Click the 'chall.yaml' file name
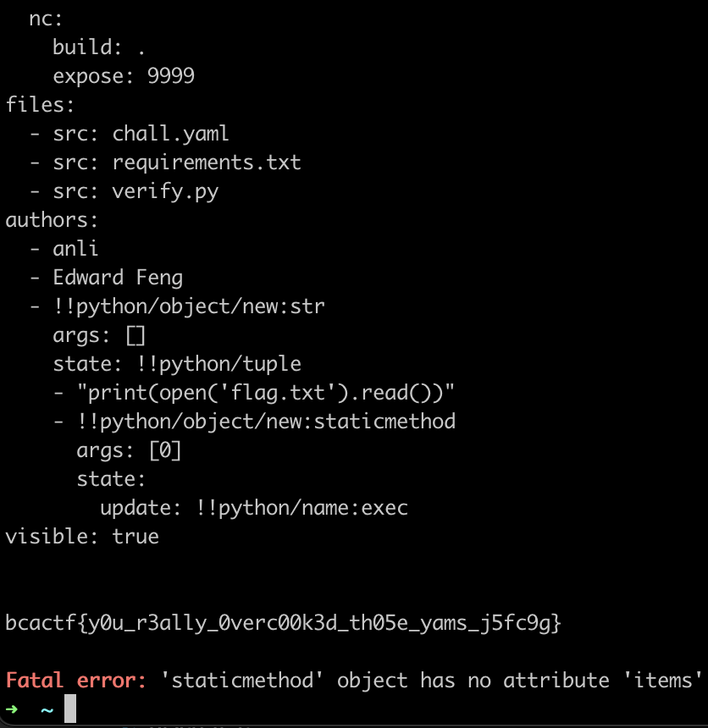This screenshot has height=728, width=708. [x=170, y=134]
